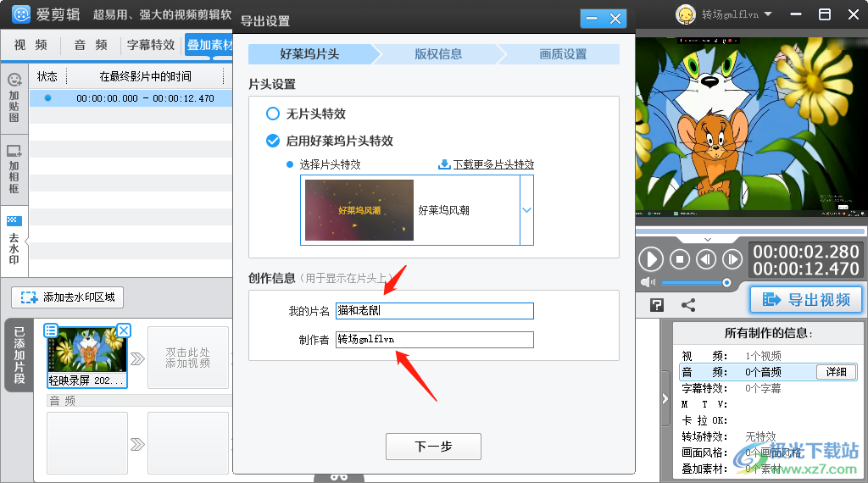The width and height of the screenshot is (868, 483).
Task: Click the download icon beside 下载更多片头特效
Action: pyautogui.click(x=444, y=164)
